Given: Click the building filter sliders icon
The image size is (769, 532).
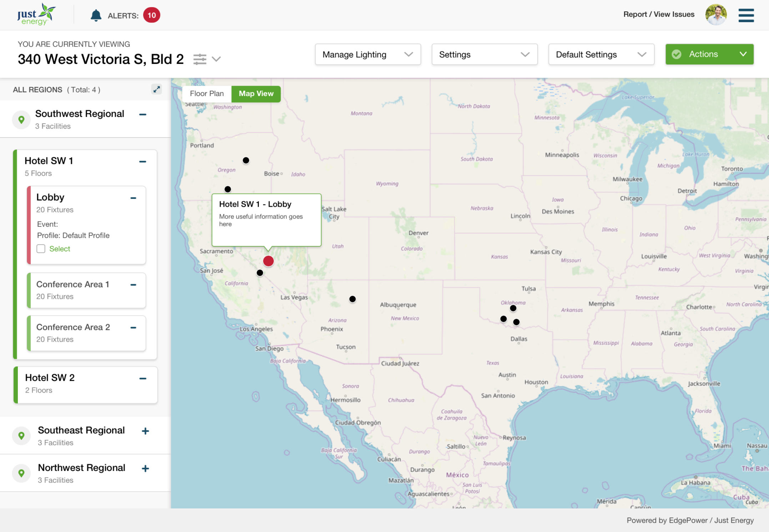Looking at the screenshot, I should click(200, 59).
